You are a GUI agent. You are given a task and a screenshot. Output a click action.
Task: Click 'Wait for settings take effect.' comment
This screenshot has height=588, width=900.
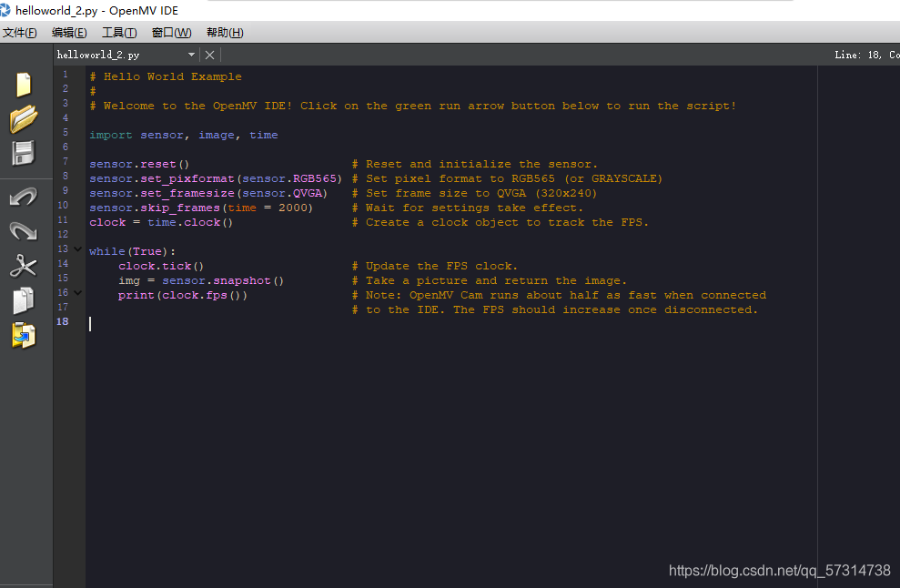475,208
